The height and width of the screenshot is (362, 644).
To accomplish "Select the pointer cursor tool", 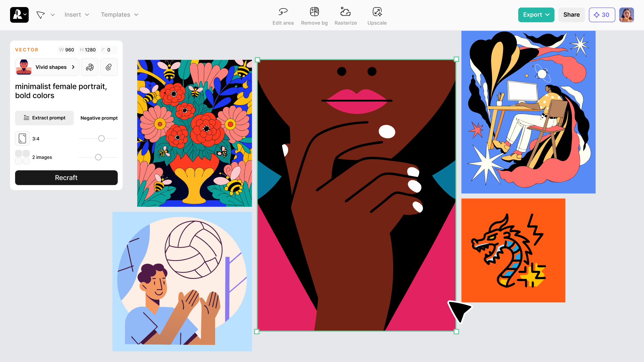I will coord(41,15).
